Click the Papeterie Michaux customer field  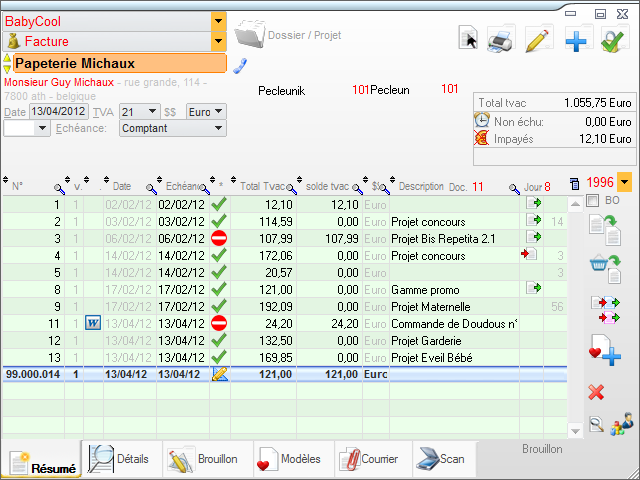click(114, 63)
